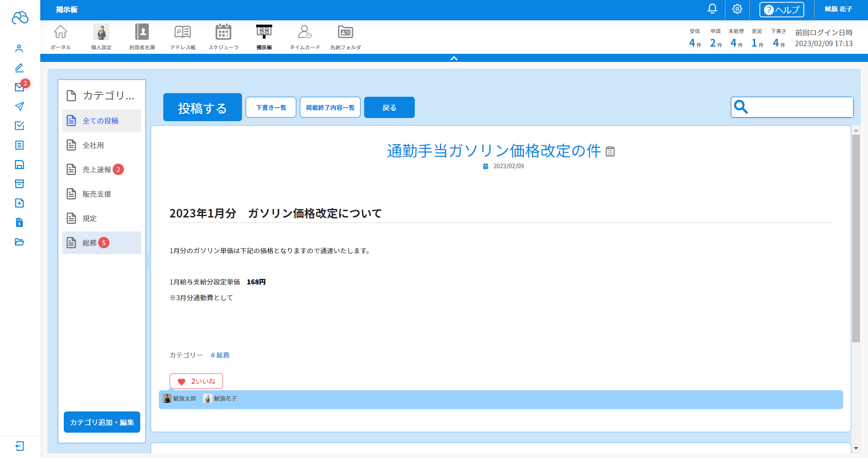Open the settings gear icon
868x458 pixels.
click(737, 9)
